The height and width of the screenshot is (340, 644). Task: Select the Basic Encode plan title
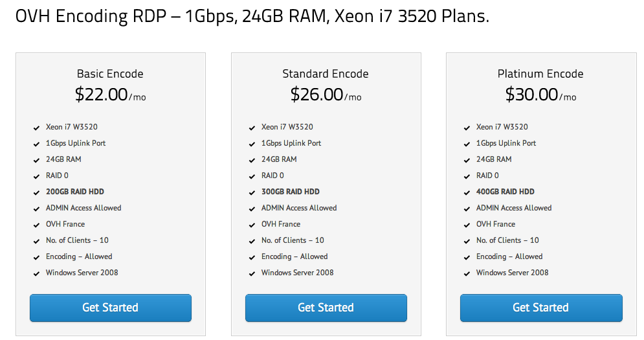(x=110, y=74)
